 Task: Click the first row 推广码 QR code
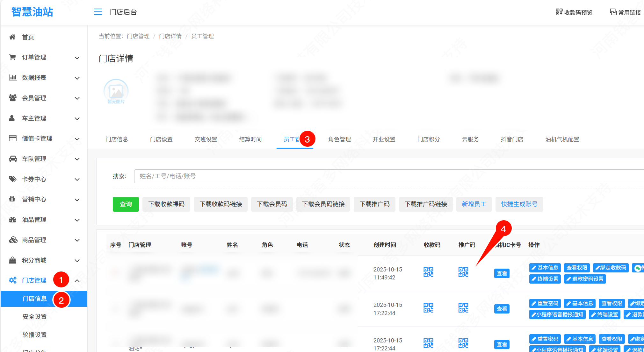click(x=463, y=272)
